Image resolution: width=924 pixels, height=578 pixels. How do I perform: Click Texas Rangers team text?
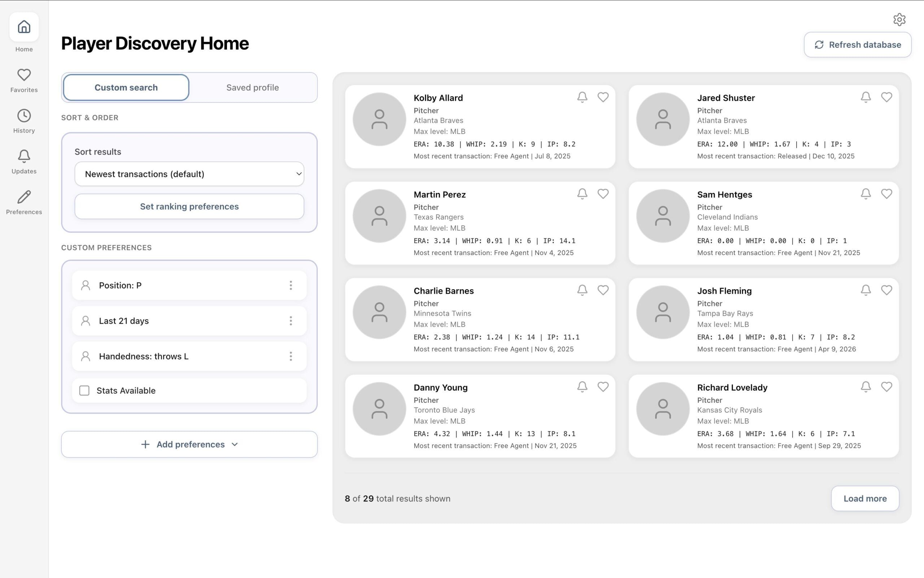[439, 217]
